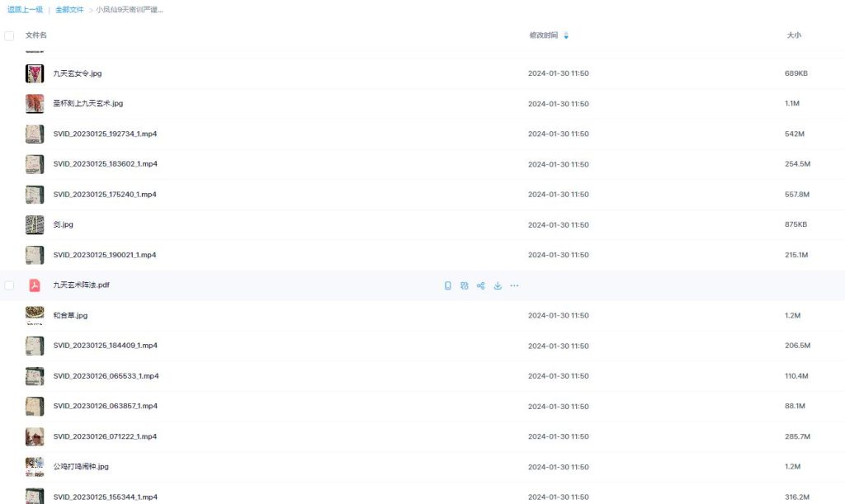Open video SVID_20230126_071222_1.mp4 thumbnail

click(35, 436)
